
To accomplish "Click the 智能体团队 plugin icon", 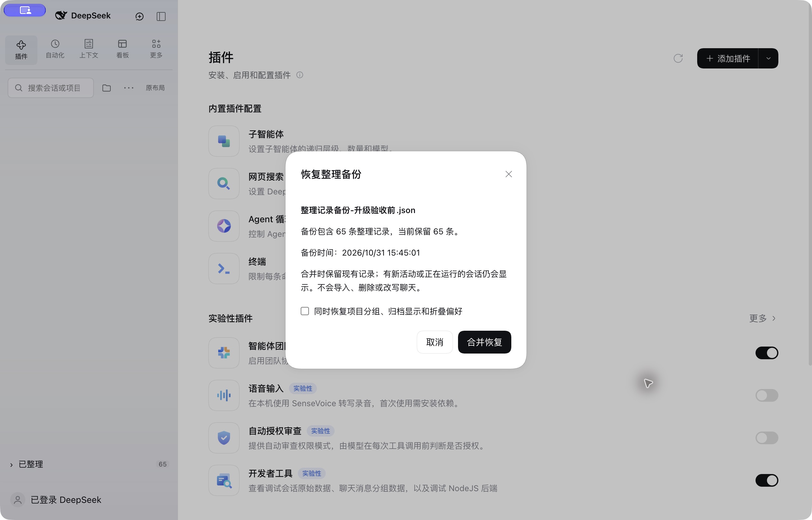I will click(x=224, y=353).
